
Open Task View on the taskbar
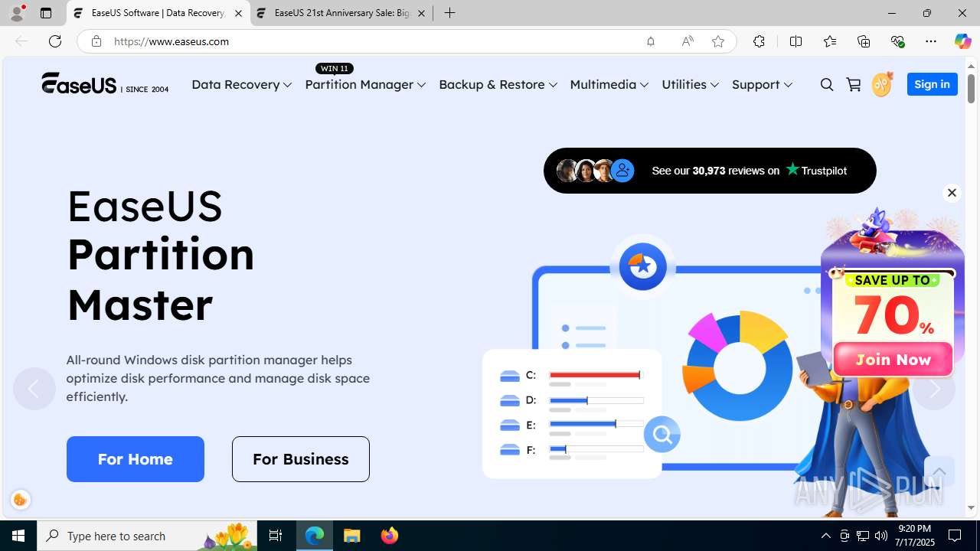tap(276, 536)
